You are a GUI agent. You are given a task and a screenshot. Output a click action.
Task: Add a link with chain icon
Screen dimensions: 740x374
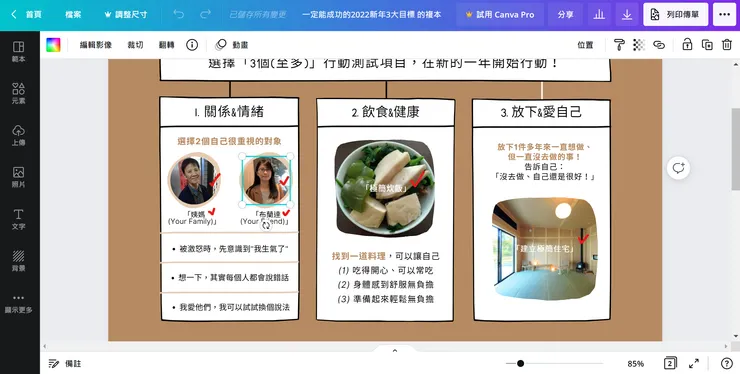(x=659, y=45)
